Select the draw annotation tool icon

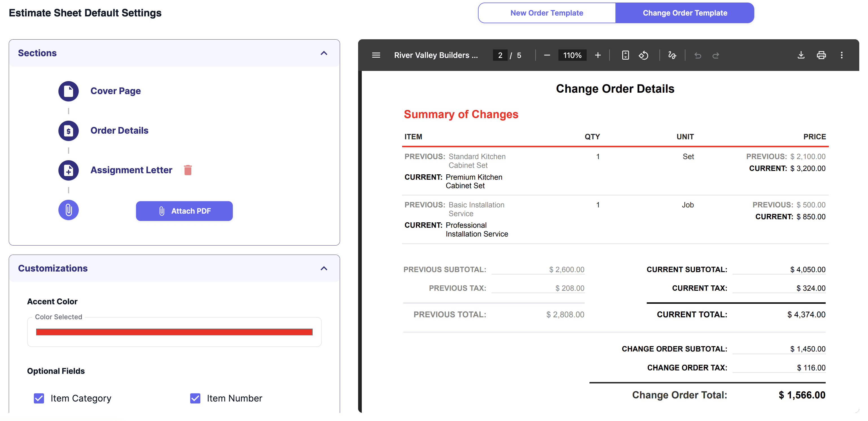click(x=672, y=55)
